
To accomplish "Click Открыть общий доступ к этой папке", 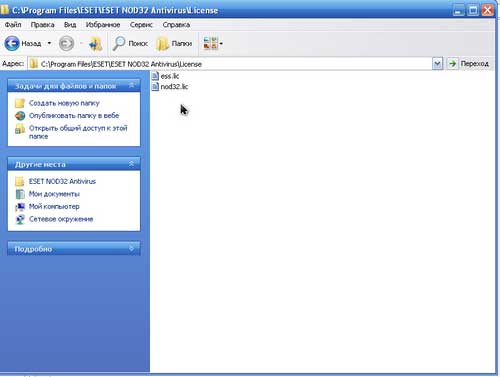I will [78, 132].
